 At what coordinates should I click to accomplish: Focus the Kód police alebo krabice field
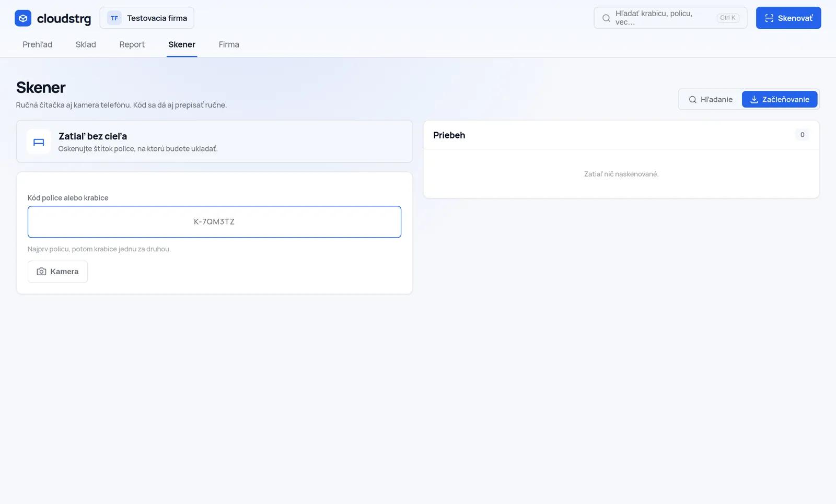[x=214, y=222]
